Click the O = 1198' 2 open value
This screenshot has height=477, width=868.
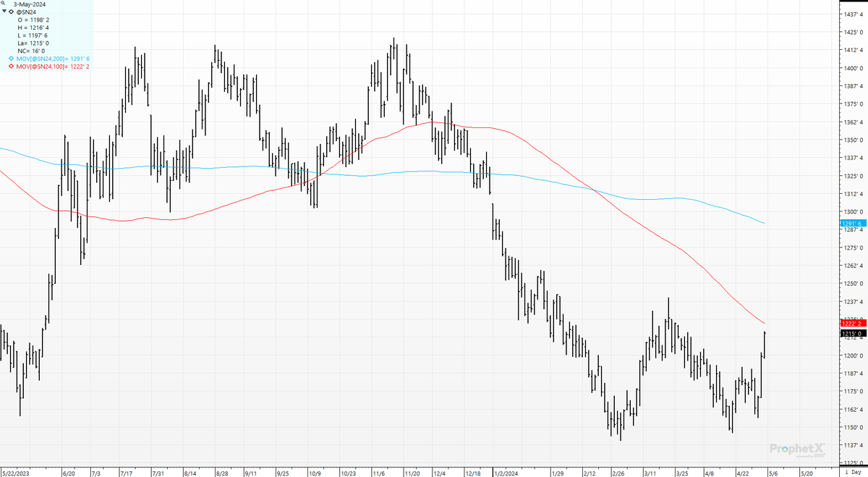coord(33,20)
